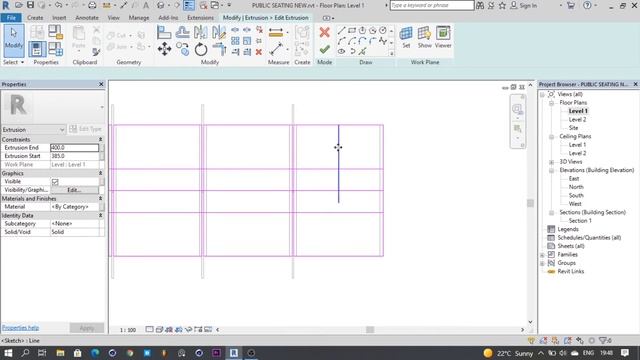Select Level 2 under Floor Plans
This screenshot has height=360, width=640.
[577, 120]
